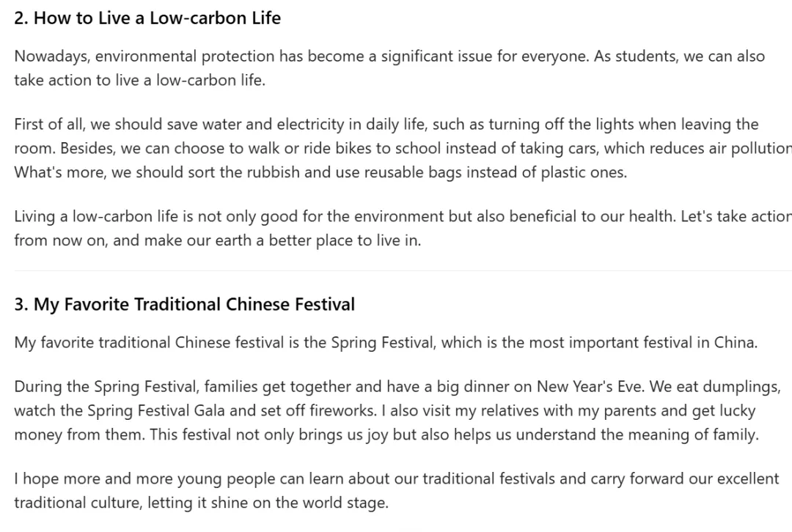Click the paragraph beginning "I hope more and more"
The width and height of the screenshot is (792, 532).
(396, 490)
